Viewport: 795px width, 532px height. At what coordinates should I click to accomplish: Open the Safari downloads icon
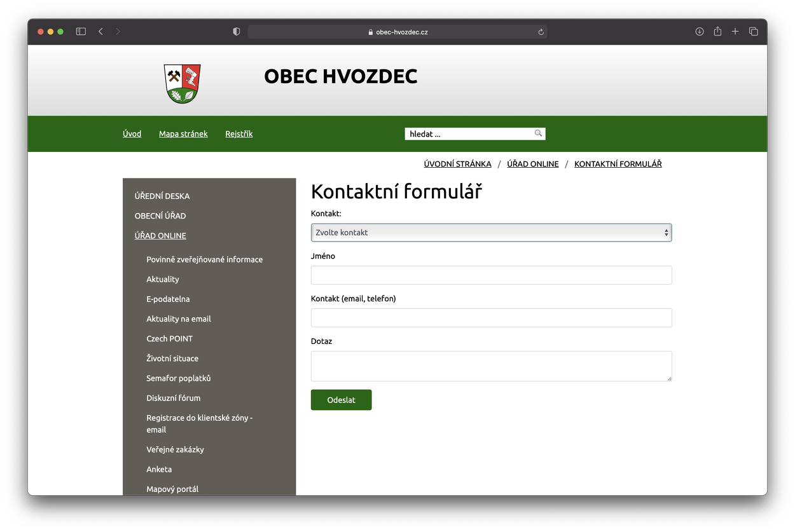pyautogui.click(x=700, y=31)
